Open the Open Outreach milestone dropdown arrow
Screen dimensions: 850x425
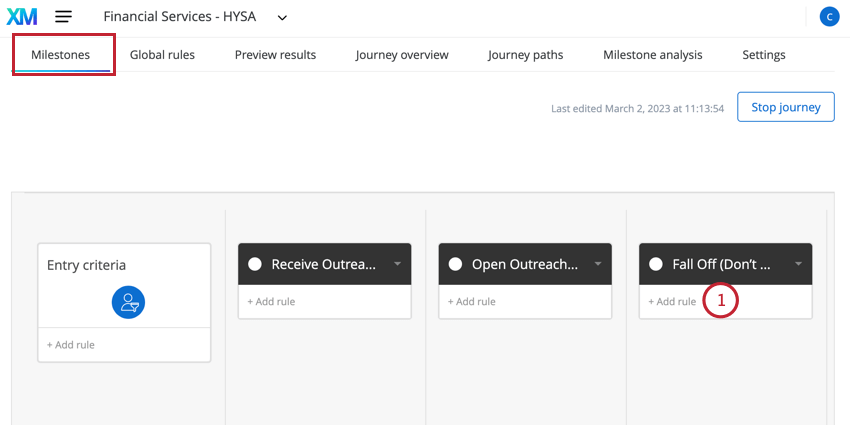point(598,264)
